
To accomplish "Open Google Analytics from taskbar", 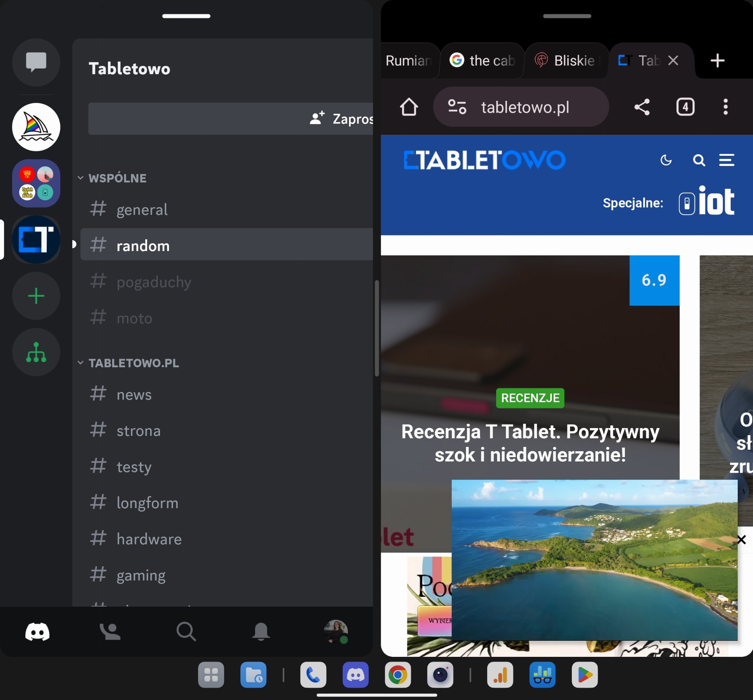I will (x=500, y=675).
